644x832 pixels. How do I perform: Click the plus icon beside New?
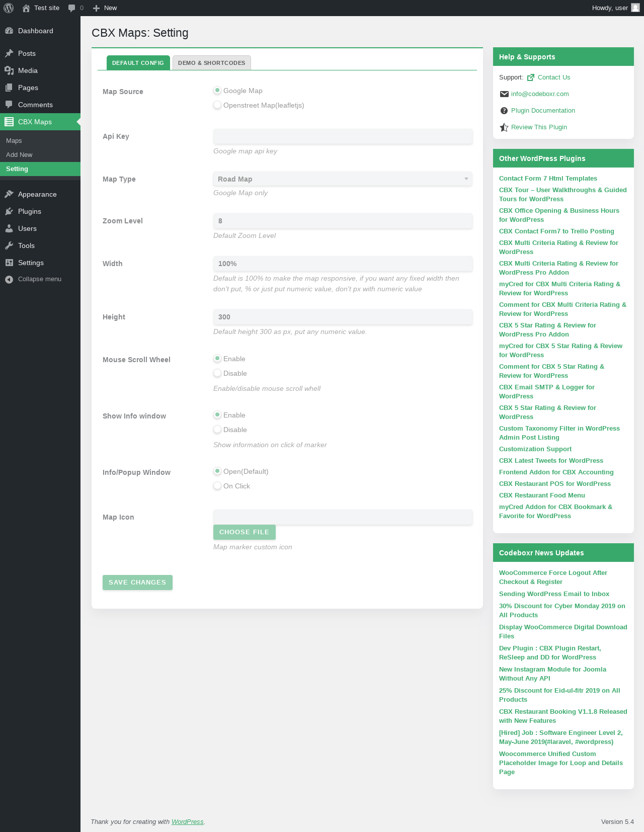click(97, 8)
